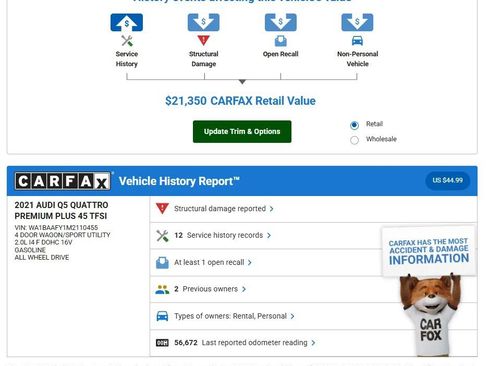488x366 pixels.
Task: Click the Car Fox mascot image
Action: (431, 314)
